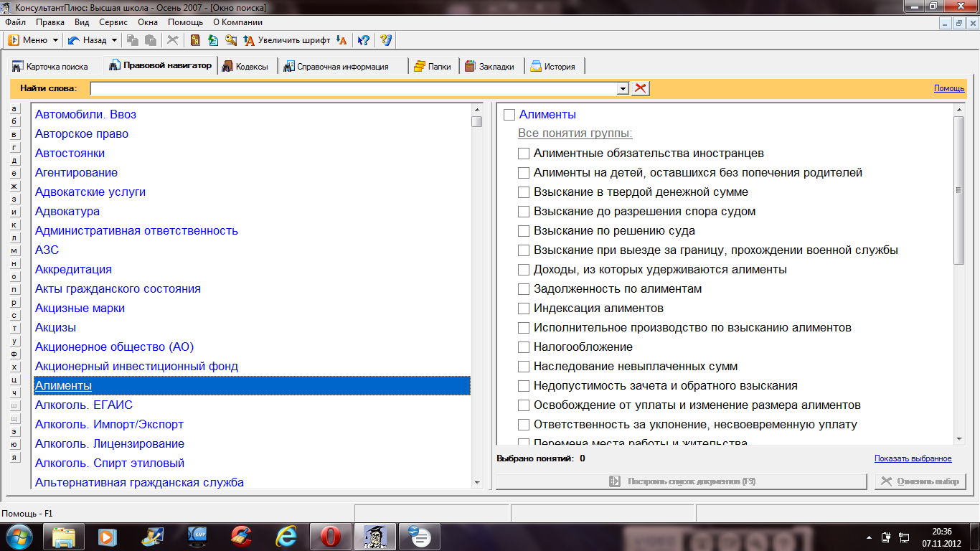Switch to Opera browser in taskbar
980x551 pixels.
click(x=330, y=536)
